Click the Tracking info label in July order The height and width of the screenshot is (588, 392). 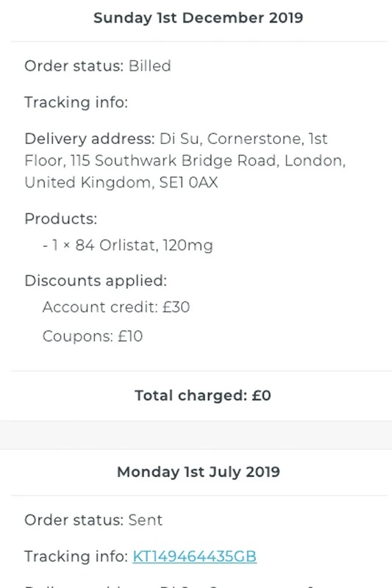(76, 556)
